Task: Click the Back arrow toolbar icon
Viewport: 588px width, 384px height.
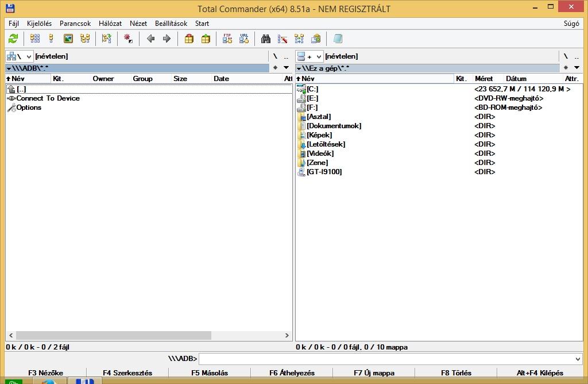Action: click(150, 39)
